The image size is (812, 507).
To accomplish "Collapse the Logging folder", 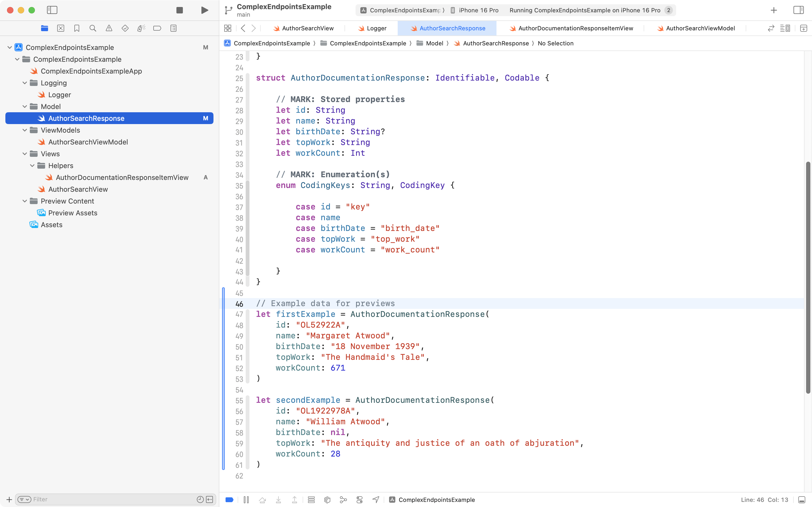I will pyautogui.click(x=25, y=83).
